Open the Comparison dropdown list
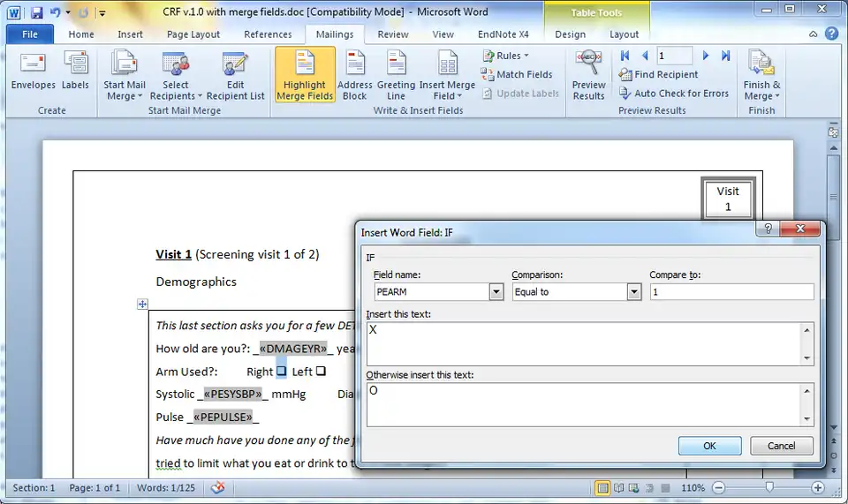 click(634, 292)
